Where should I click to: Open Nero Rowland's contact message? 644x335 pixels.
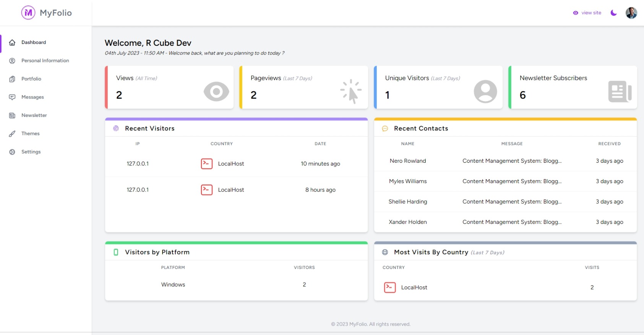pos(512,161)
